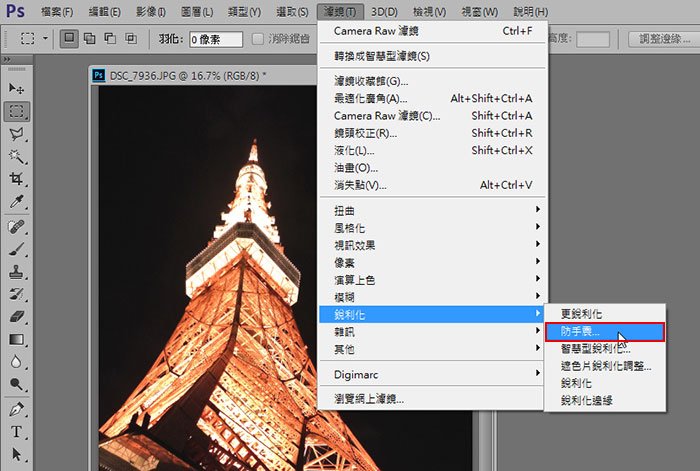Choose 轉換成智慧型濾鏡(S)
700x471 pixels.
432,56
